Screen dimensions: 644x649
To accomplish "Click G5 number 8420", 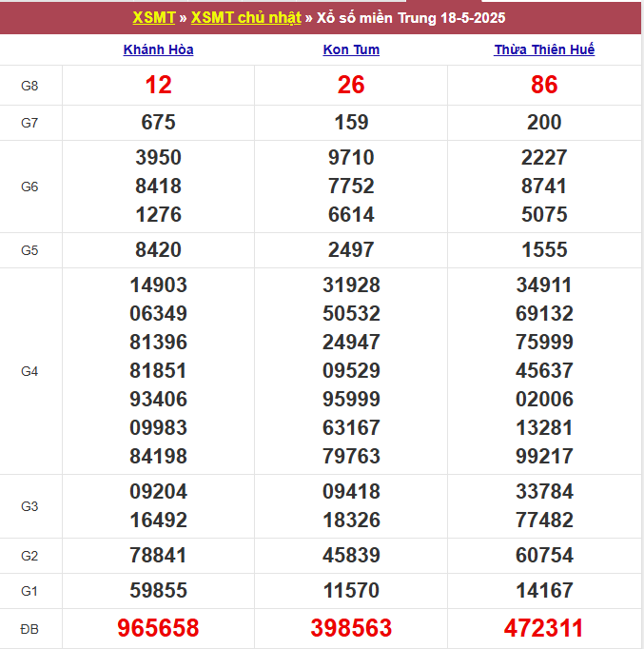I will coord(159,250).
